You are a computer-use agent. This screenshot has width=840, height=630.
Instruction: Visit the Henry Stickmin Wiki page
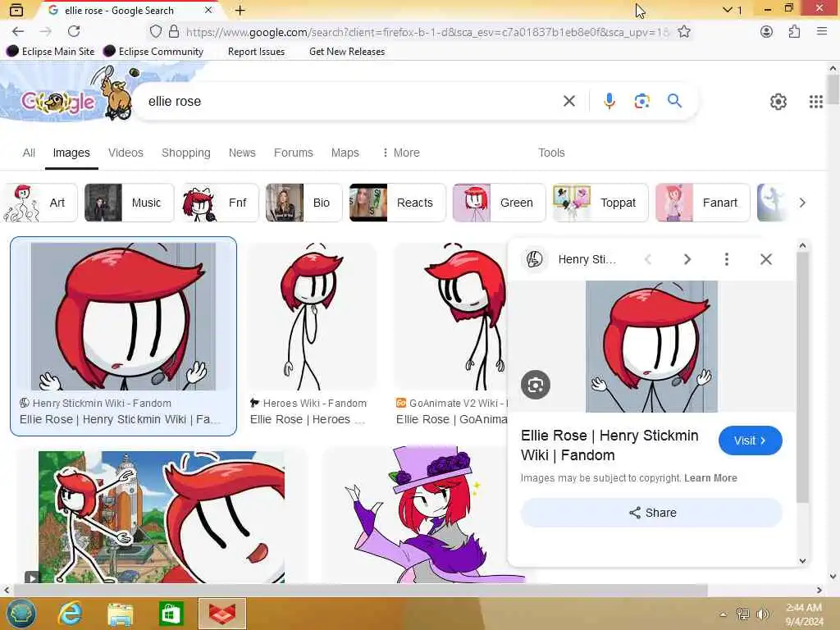[x=750, y=441]
